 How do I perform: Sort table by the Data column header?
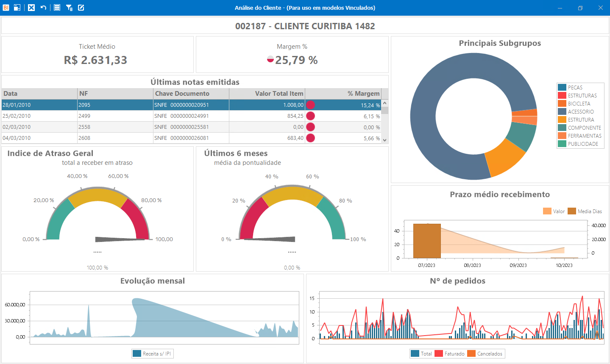[39, 94]
